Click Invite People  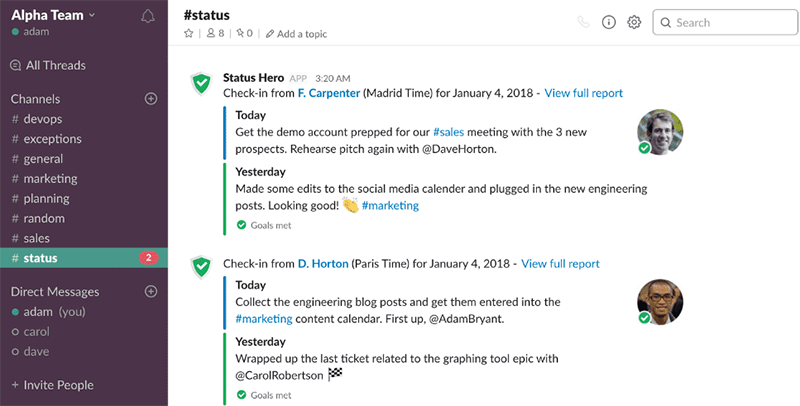click(53, 385)
